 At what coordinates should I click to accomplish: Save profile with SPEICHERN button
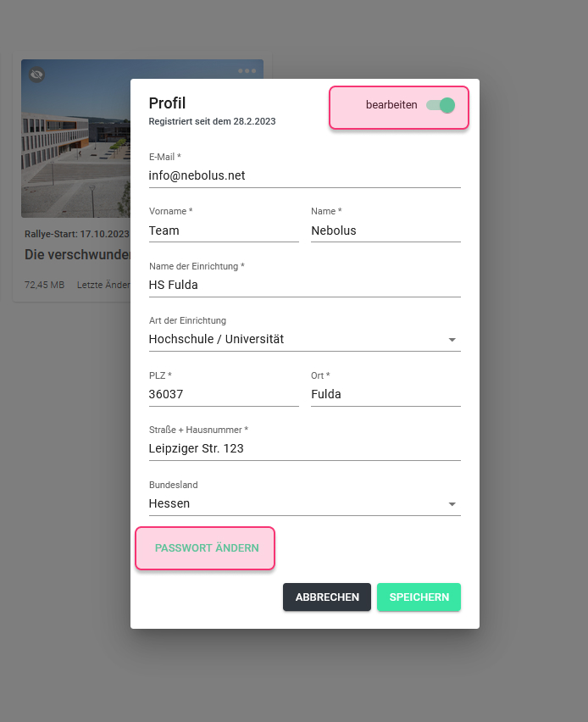(419, 597)
